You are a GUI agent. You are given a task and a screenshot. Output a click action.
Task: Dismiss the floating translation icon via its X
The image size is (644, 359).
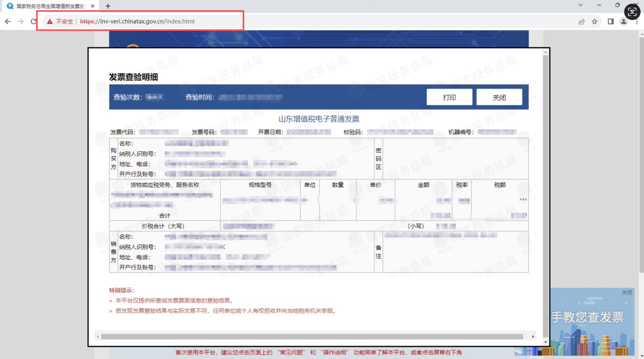click(x=636, y=4)
